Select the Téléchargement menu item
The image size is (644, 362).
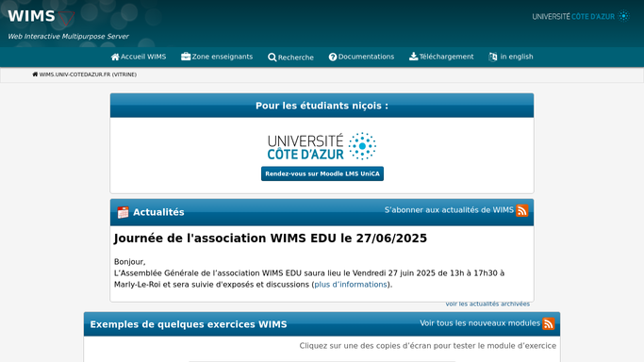[441, 57]
